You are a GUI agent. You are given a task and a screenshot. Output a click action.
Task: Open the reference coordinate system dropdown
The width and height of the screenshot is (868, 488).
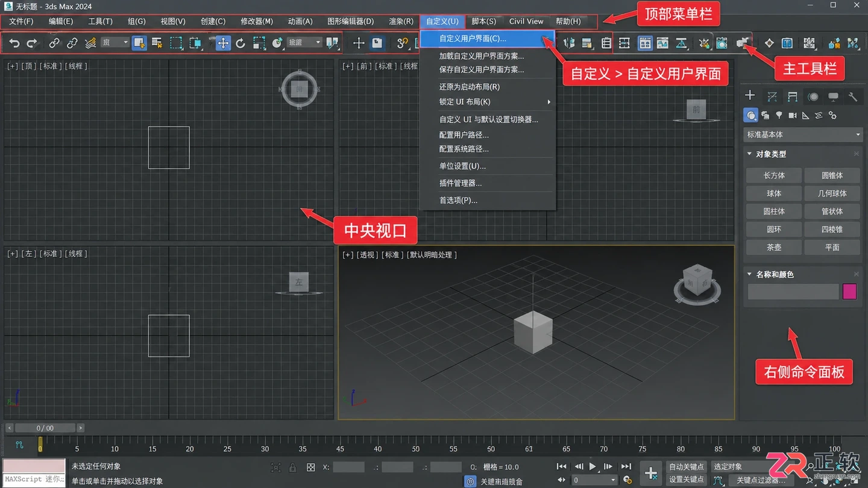304,42
